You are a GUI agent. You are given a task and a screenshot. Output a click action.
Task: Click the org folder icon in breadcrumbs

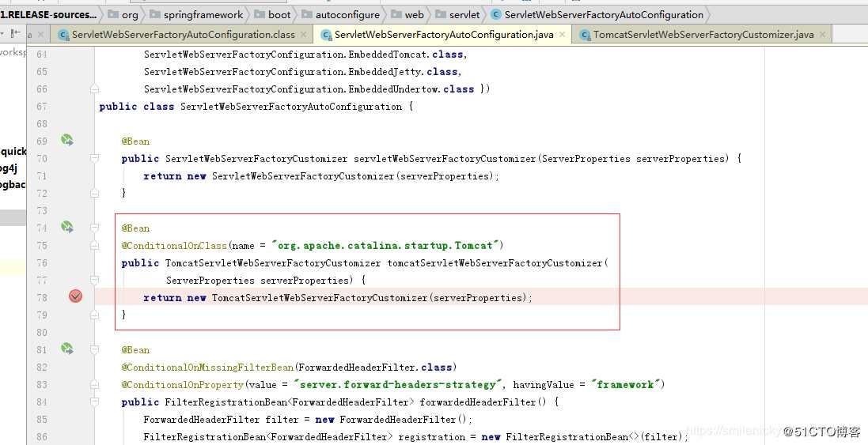pos(113,14)
